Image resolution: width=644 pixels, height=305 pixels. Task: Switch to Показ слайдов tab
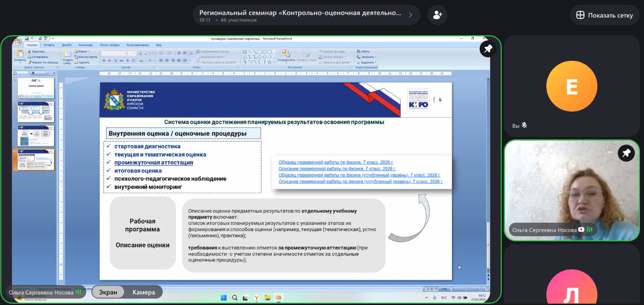pos(109,45)
